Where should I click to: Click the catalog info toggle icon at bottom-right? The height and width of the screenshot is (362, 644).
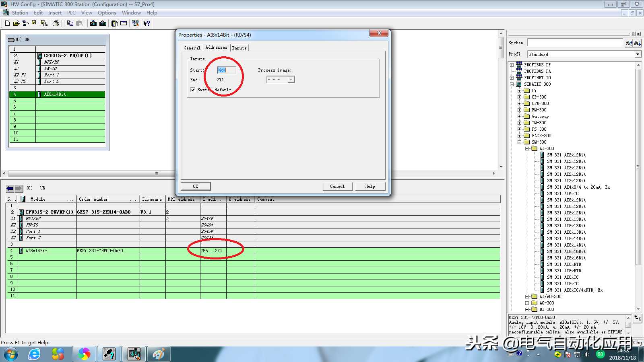coord(637,318)
